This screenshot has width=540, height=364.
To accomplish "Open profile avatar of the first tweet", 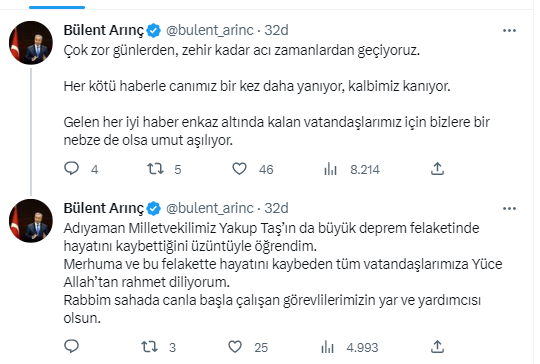I will [x=31, y=43].
